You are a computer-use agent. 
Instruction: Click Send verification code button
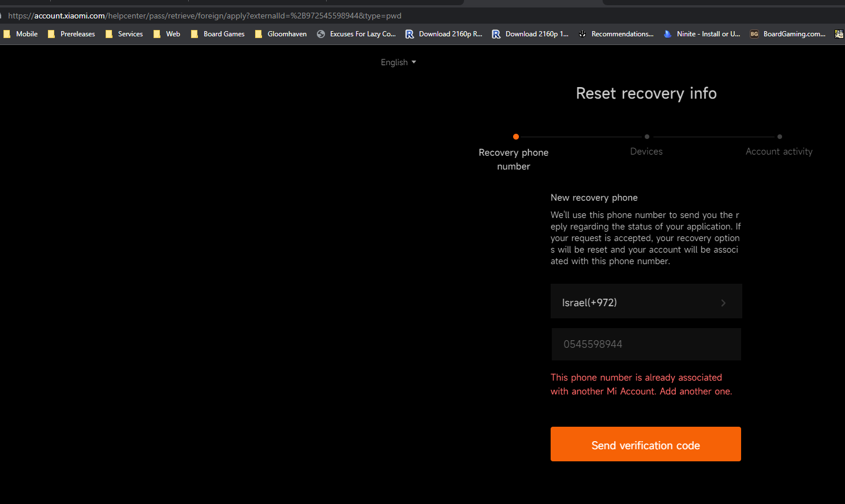646,444
